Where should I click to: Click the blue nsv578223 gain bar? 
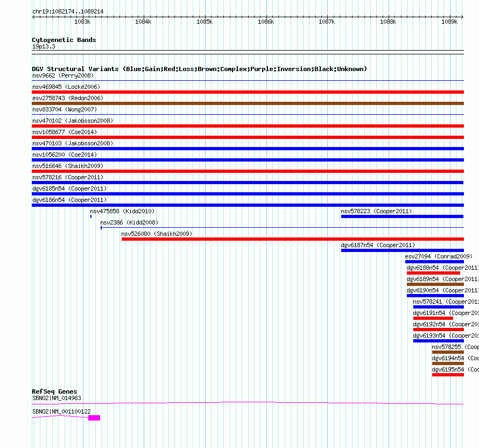click(403, 216)
